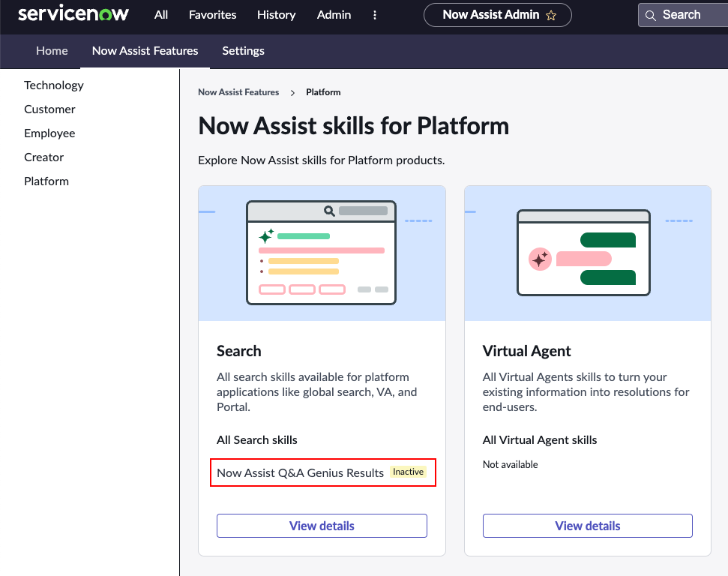The image size is (728, 576).
Task: Select Platform in the sidebar
Action: (x=46, y=181)
